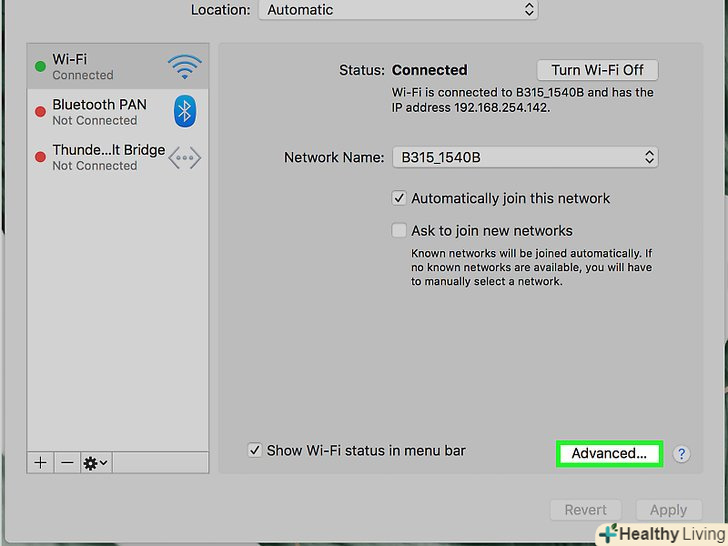This screenshot has height=546, width=728.
Task: Open the Network Name dropdown B315_1540B
Action: pyautogui.click(x=525, y=157)
